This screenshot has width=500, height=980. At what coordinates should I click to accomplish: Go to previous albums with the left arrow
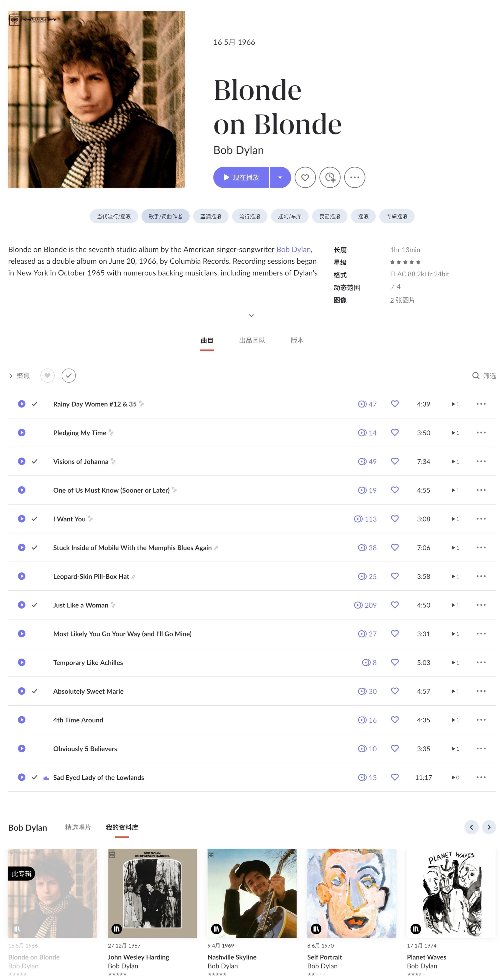tap(471, 827)
